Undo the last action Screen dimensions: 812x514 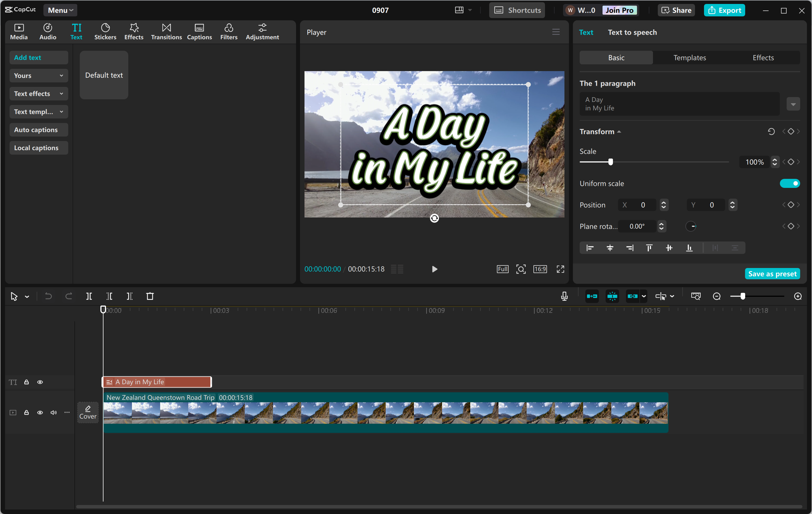coord(48,296)
